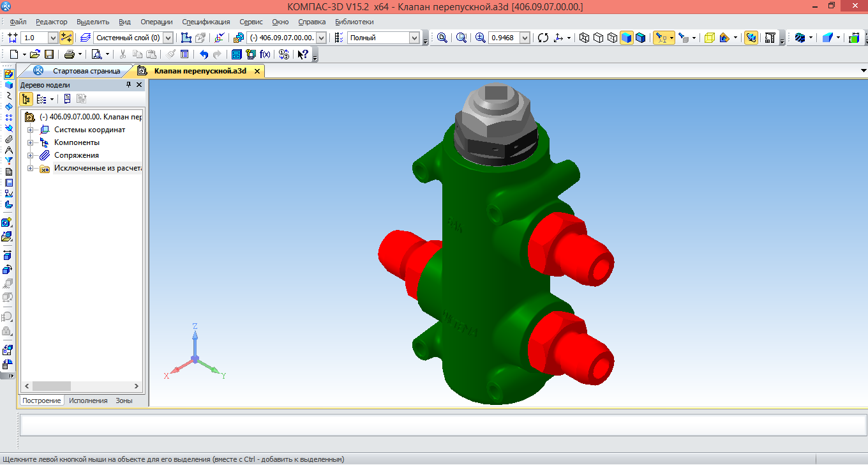Click the arrays tool in left sidebar
868x465 pixels.
pyautogui.click(x=8, y=117)
